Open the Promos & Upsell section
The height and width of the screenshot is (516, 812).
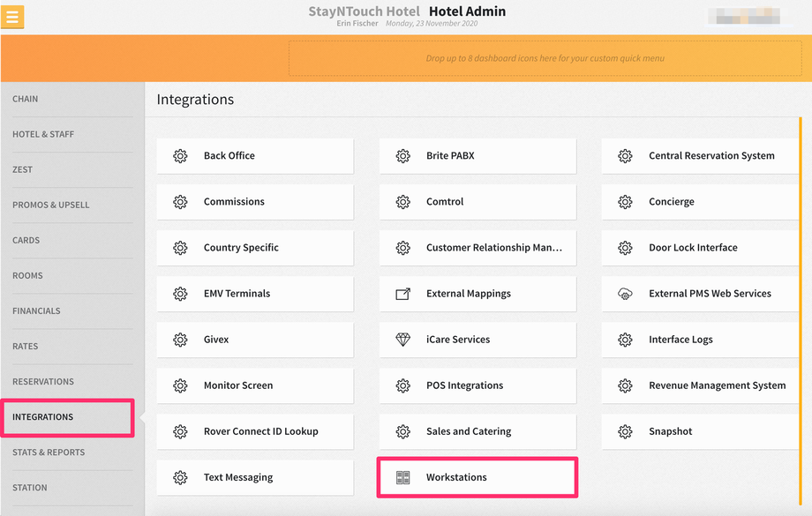click(x=72, y=205)
